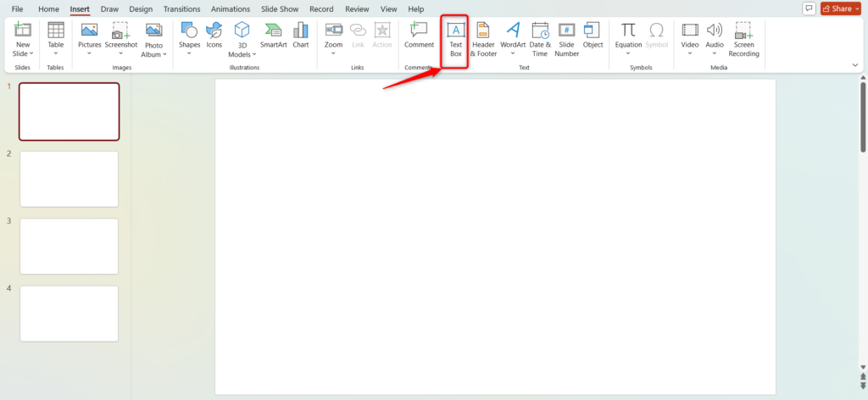Screen dimensions: 868x400
Task: Open the Animations tab
Action: (231, 8)
